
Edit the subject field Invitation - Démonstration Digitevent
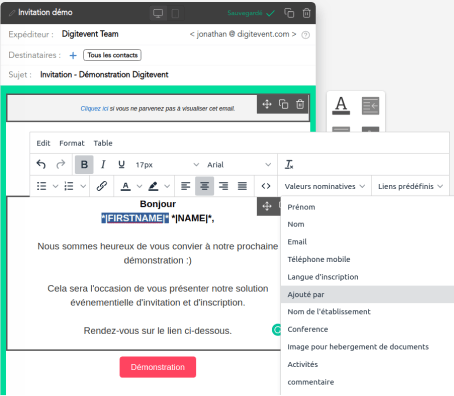point(104,75)
